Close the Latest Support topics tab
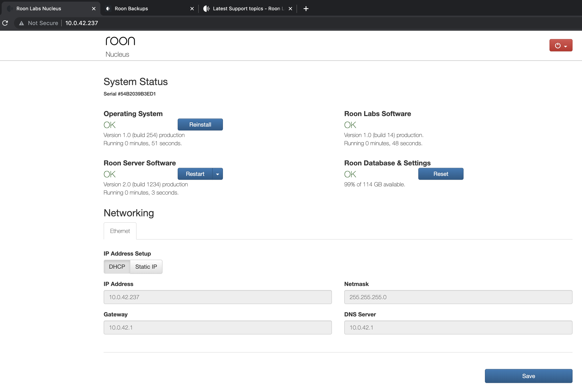582x392 pixels. click(x=290, y=9)
